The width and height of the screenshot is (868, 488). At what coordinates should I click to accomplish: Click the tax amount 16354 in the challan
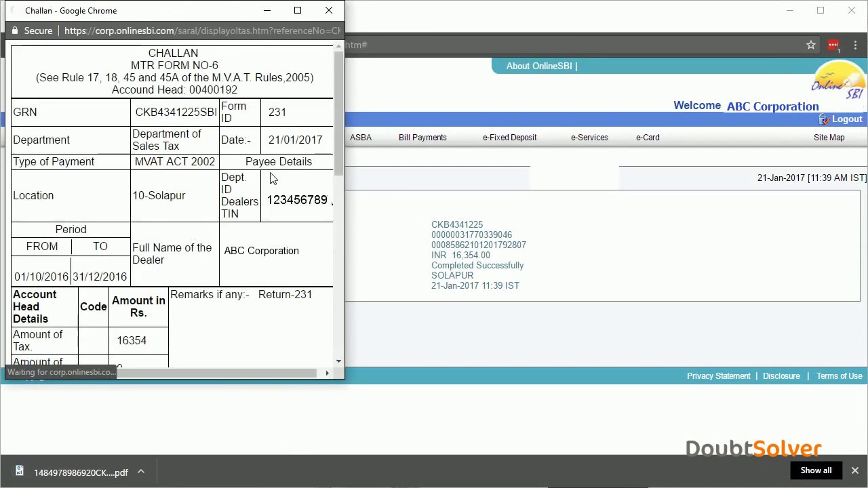point(132,341)
